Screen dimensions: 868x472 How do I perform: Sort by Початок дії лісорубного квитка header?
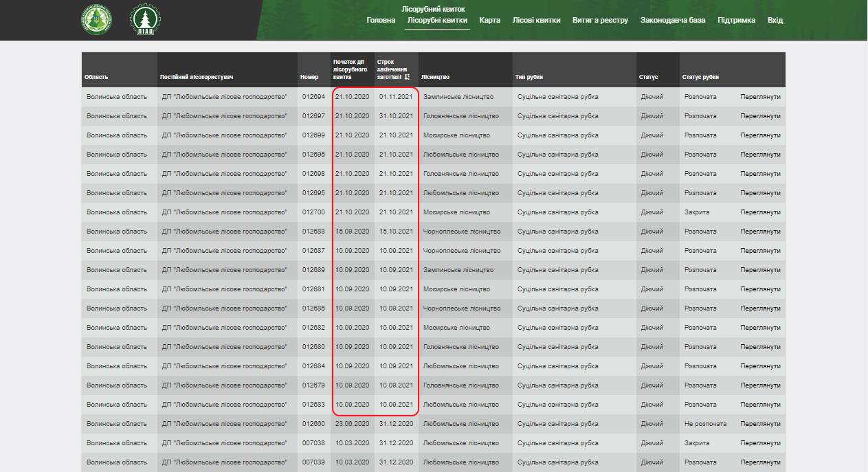point(350,69)
